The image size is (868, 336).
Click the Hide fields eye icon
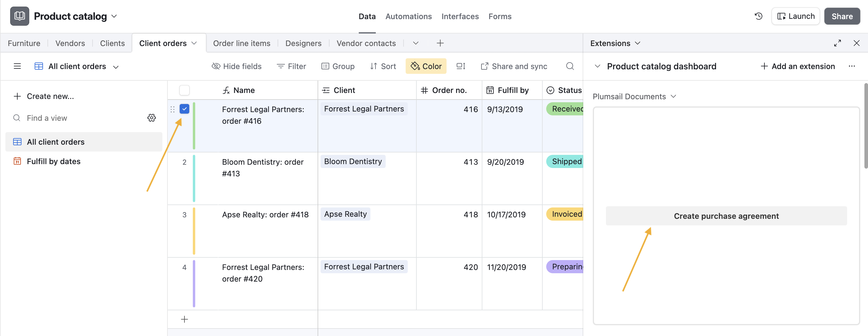tap(216, 66)
